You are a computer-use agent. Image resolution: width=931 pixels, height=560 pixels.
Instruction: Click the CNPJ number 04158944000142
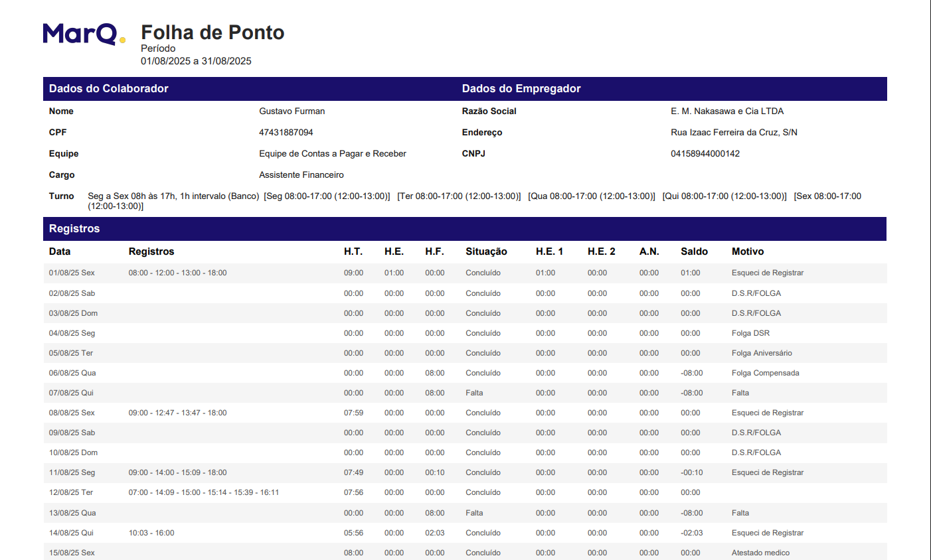tap(705, 154)
